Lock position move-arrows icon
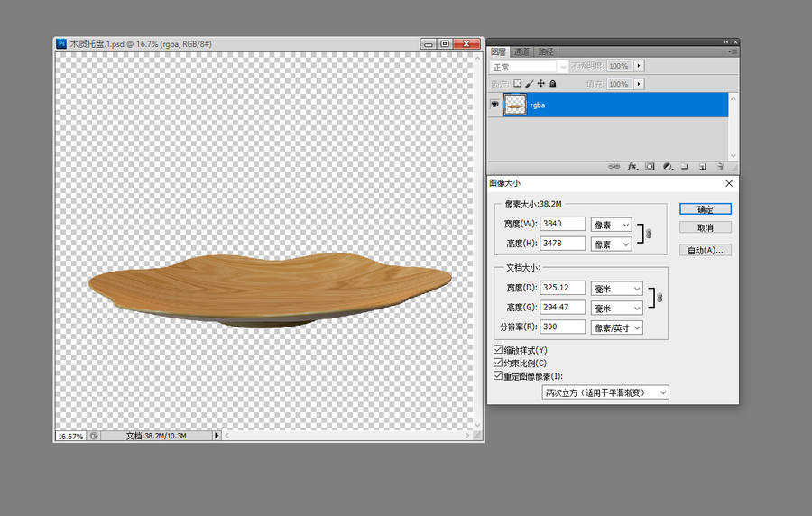Screen dimensions: 812x516 pos(541,83)
